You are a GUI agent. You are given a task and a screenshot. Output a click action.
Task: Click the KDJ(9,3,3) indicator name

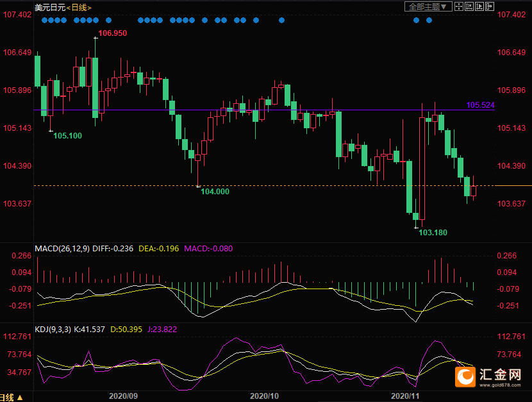click(53, 330)
